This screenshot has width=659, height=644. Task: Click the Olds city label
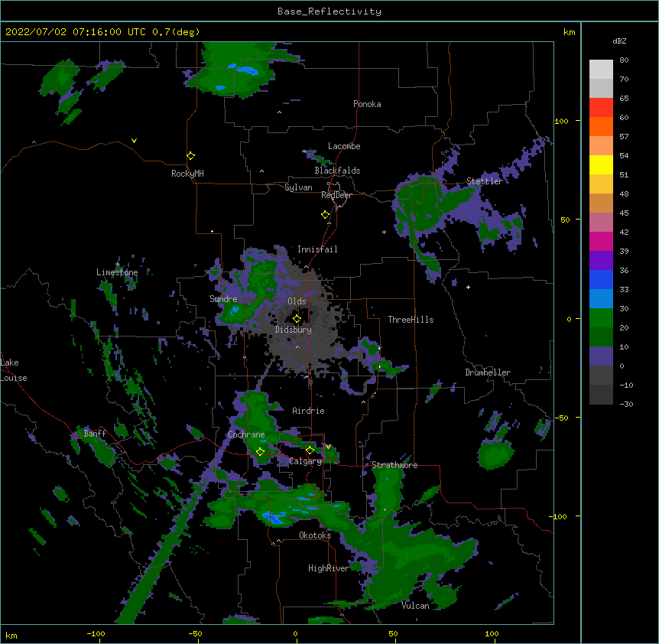[297, 301]
